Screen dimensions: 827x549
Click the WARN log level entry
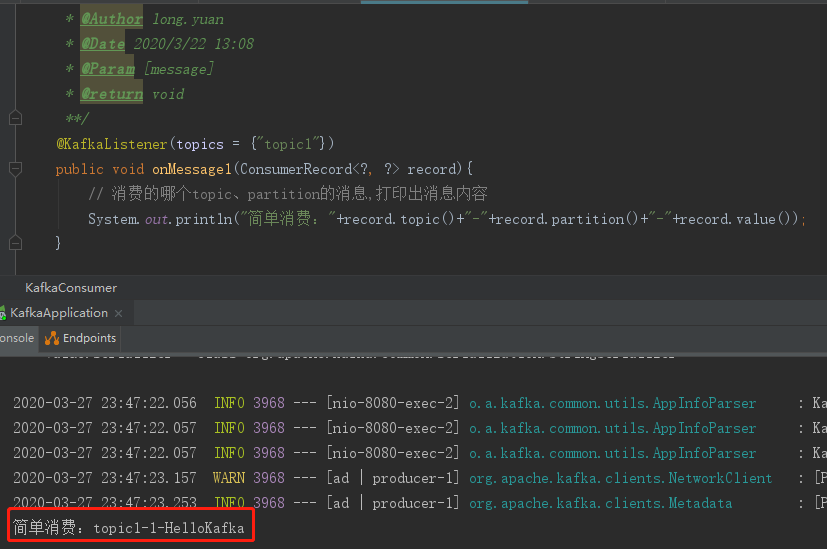[x=228, y=478]
